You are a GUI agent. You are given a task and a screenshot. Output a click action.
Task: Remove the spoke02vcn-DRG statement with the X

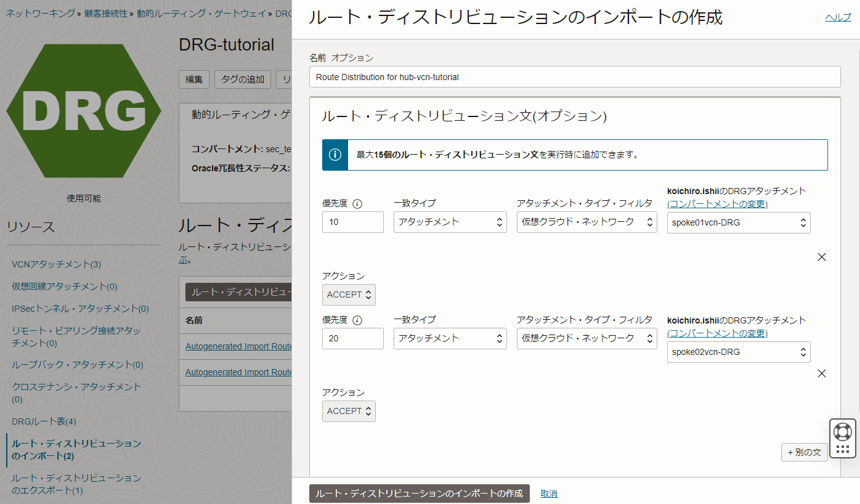coord(821,373)
